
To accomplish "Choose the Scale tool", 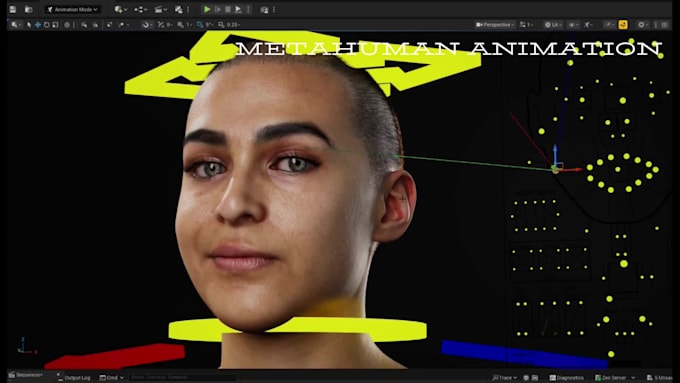I will [x=55, y=25].
